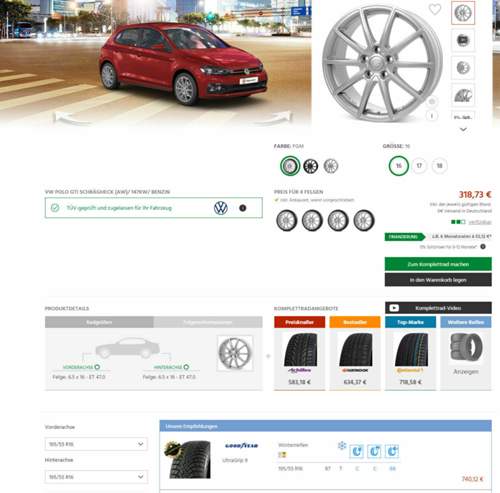Switch to the Bestseller tab
Viewport: 500px width, 493px height.
tap(355, 322)
